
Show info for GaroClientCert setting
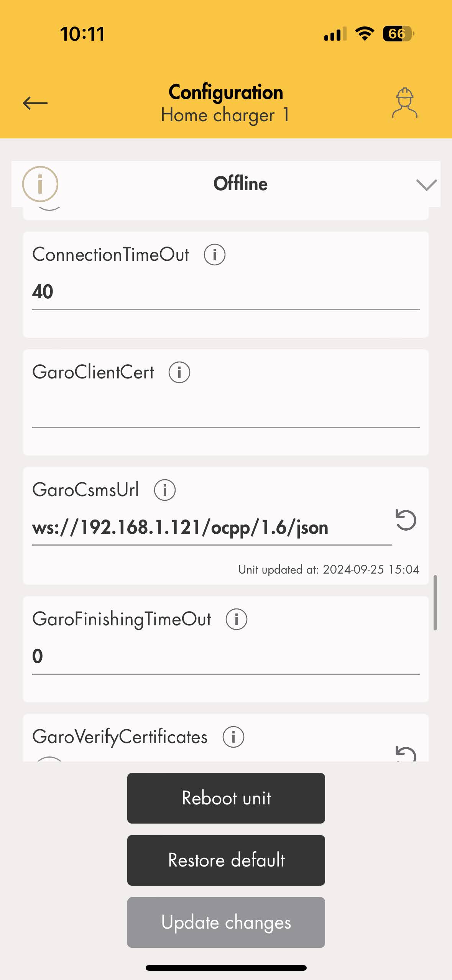coord(179,372)
